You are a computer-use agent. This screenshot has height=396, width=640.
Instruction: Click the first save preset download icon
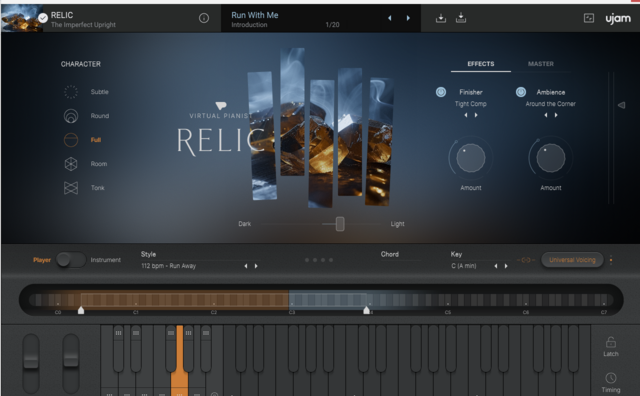tap(441, 18)
